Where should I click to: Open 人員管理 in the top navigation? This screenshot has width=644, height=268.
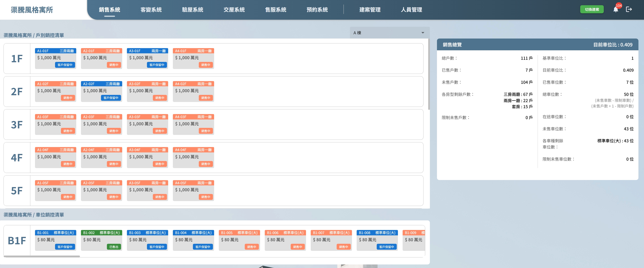pyautogui.click(x=411, y=10)
